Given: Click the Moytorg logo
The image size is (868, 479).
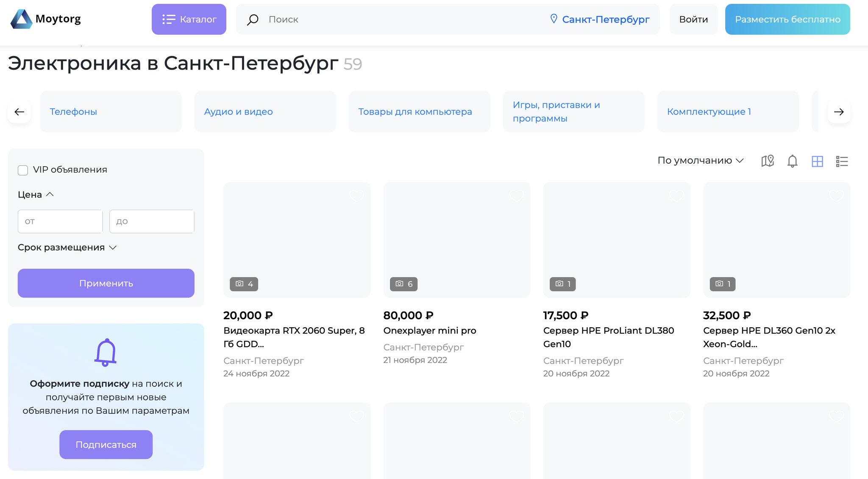Looking at the screenshot, I should [x=45, y=19].
